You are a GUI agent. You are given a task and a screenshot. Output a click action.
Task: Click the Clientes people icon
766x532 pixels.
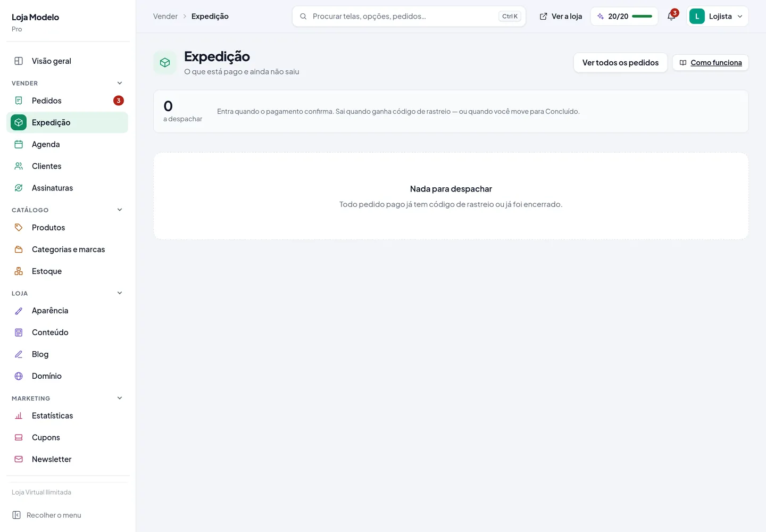coord(19,166)
